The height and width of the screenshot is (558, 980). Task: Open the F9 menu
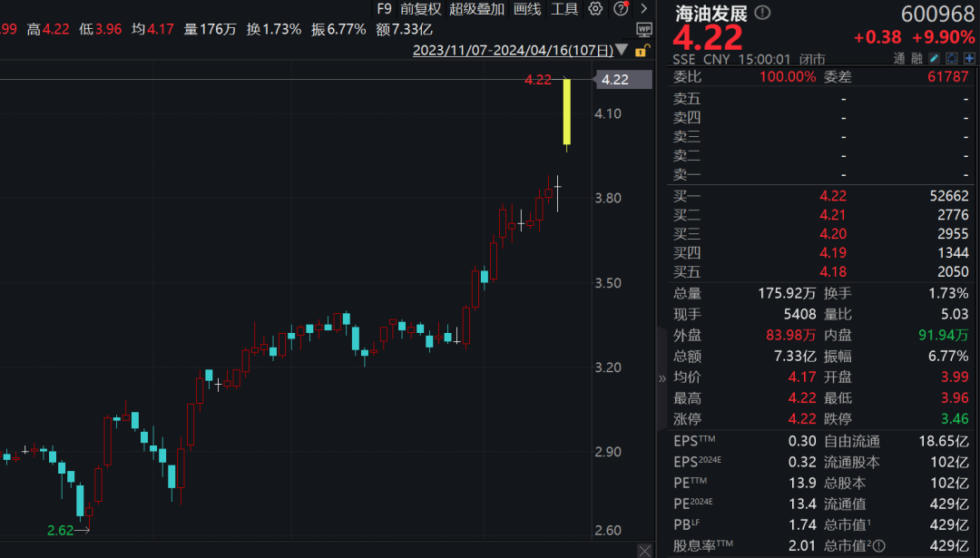(384, 9)
